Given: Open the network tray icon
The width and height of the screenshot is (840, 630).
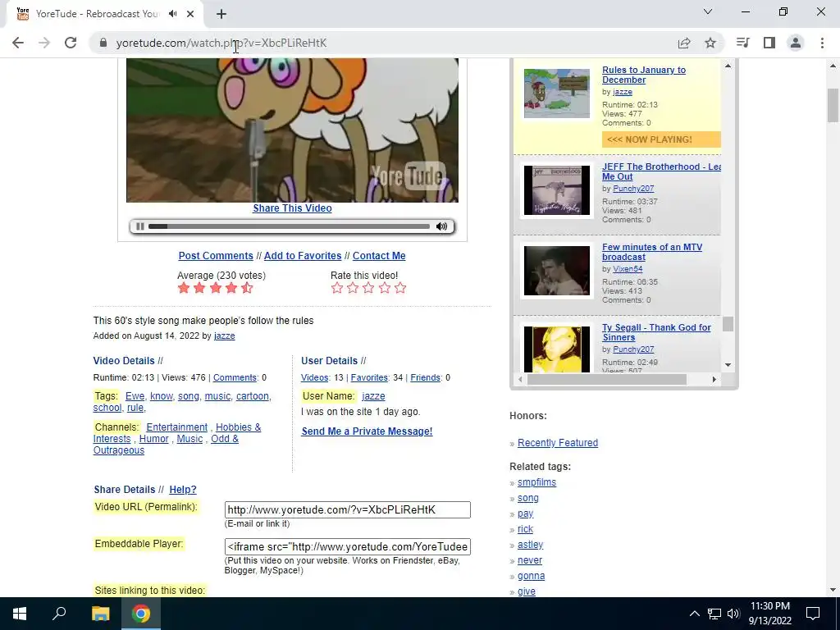Looking at the screenshot, I should pyautogui.click(x=714, y=614).
